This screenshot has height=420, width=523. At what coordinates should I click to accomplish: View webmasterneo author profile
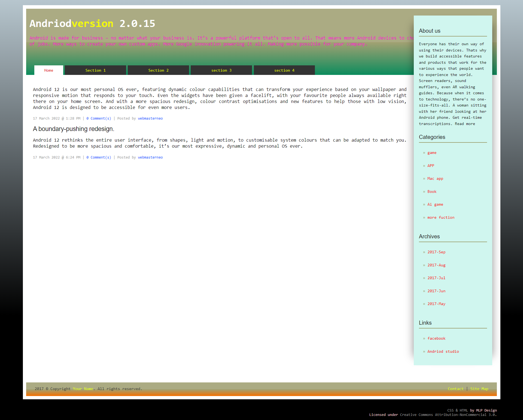[150, 118]
